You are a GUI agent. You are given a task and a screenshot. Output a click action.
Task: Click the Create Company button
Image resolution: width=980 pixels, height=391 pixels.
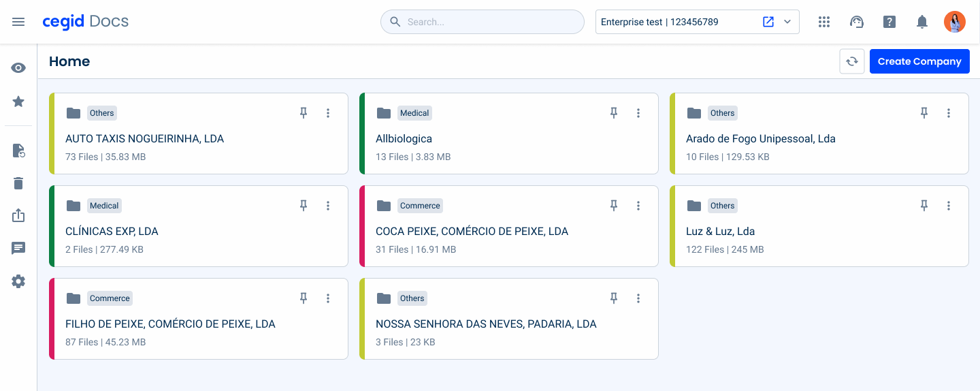point(919,61)
